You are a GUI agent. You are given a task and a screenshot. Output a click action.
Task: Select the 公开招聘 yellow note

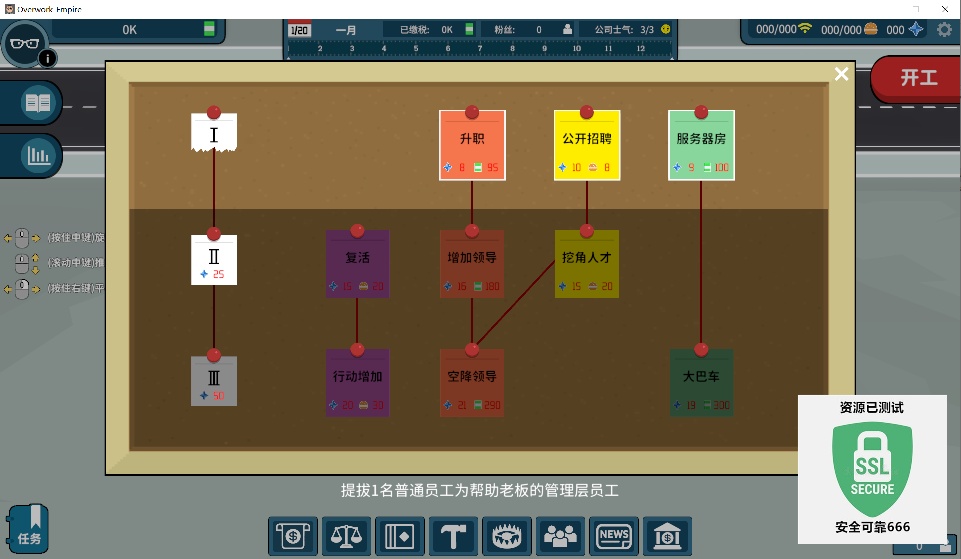(587, 145)
